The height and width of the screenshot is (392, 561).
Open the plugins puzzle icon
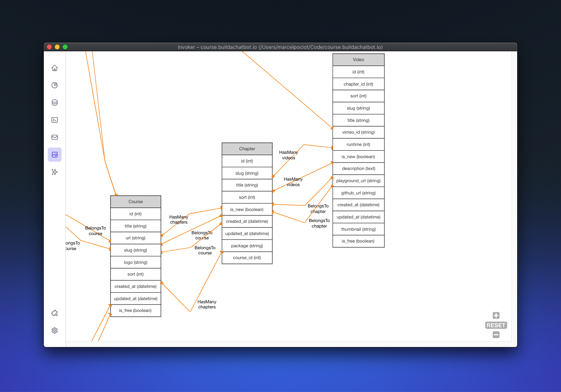click(x=54, y=313)
